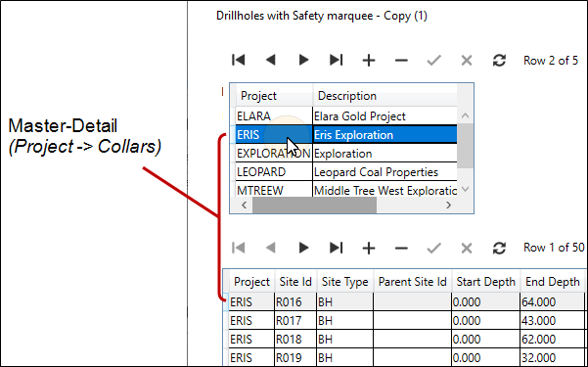Sort collars by Site Id header
This screenshot has width=588, height=367.
pyautogui.click(x=295, y=282)
